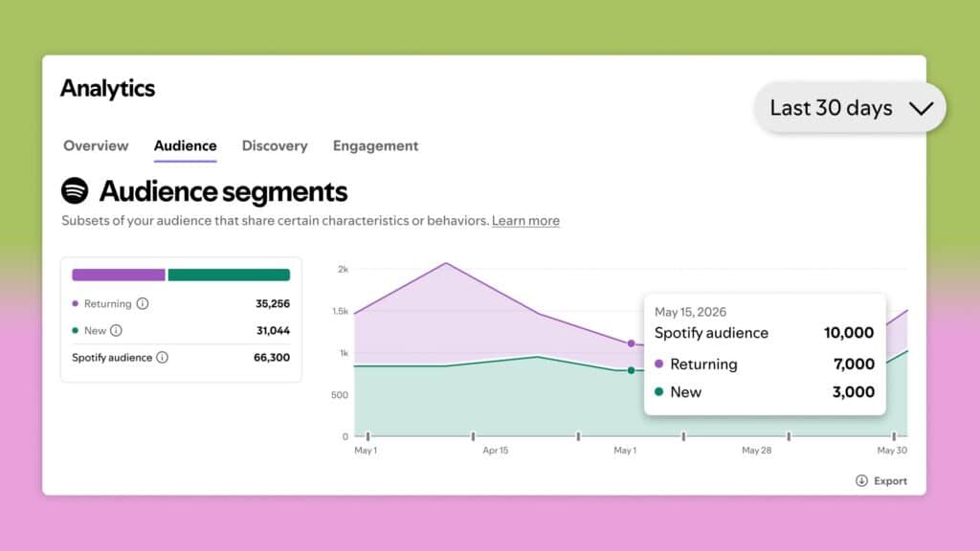Image resolution: width=980 pixels, height=551 pixels.
Task: Click the 2k y-axis label
Action: tap(344, 269)
